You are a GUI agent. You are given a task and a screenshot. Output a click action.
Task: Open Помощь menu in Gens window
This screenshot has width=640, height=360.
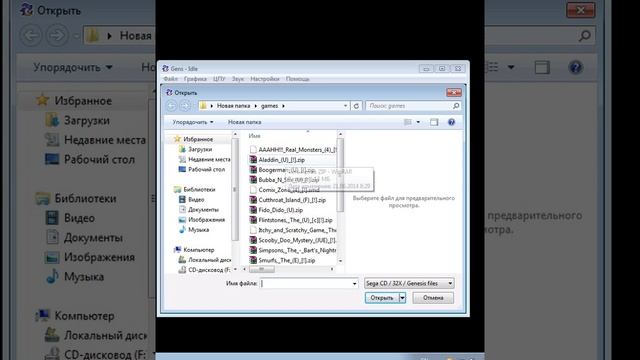[x=298, y=79]
